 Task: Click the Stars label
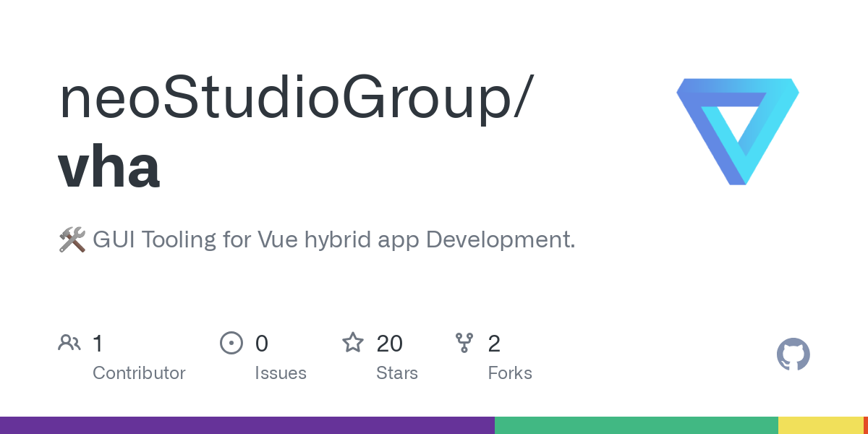pos(397,373)
